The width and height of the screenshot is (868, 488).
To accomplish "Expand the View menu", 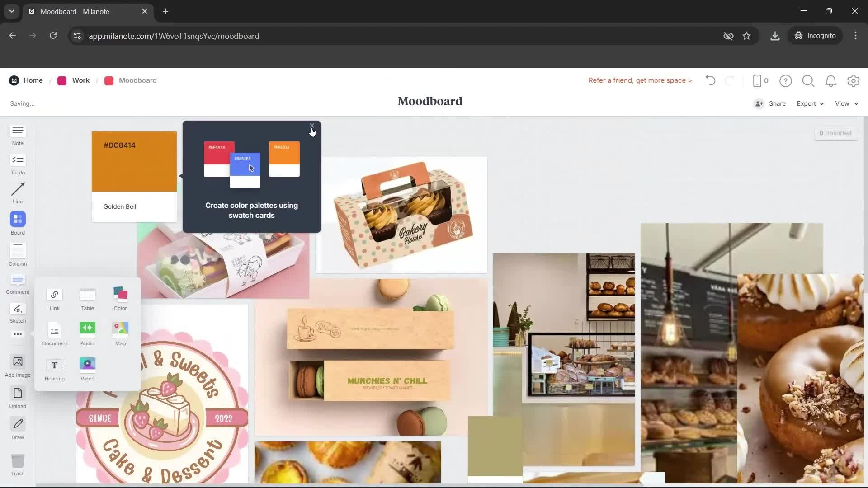I will 844,103.
